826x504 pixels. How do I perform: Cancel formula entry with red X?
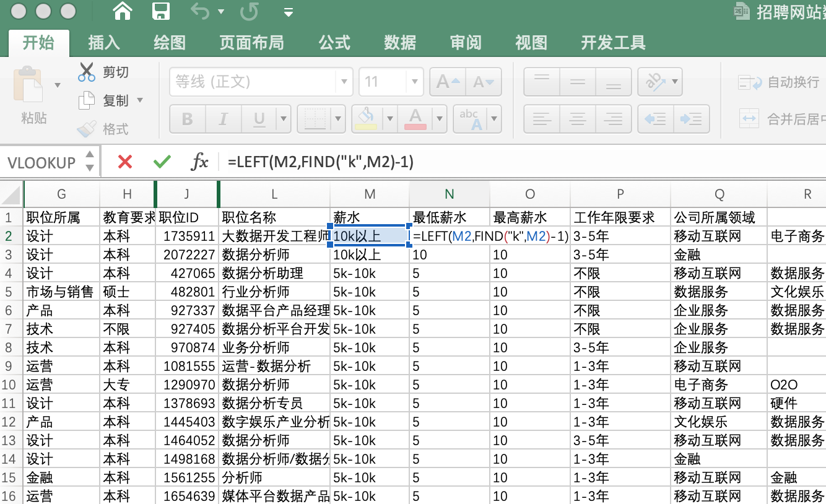[125, 162]
